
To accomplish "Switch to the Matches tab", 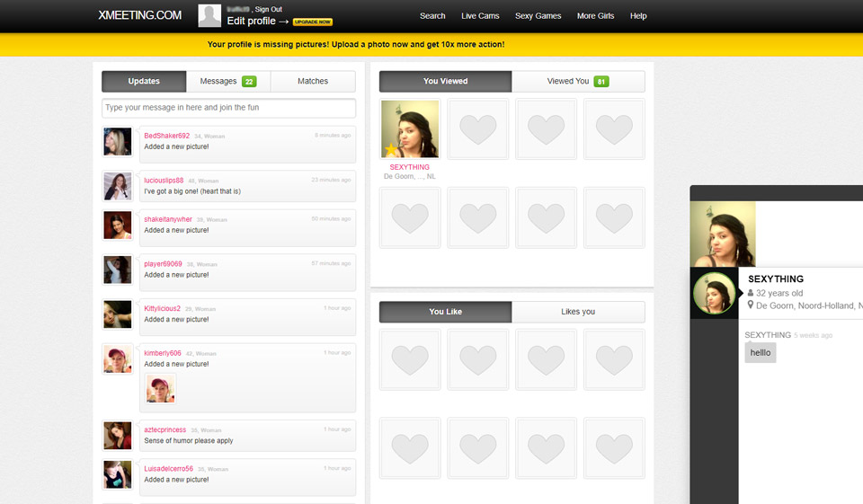I will [313, 81].
